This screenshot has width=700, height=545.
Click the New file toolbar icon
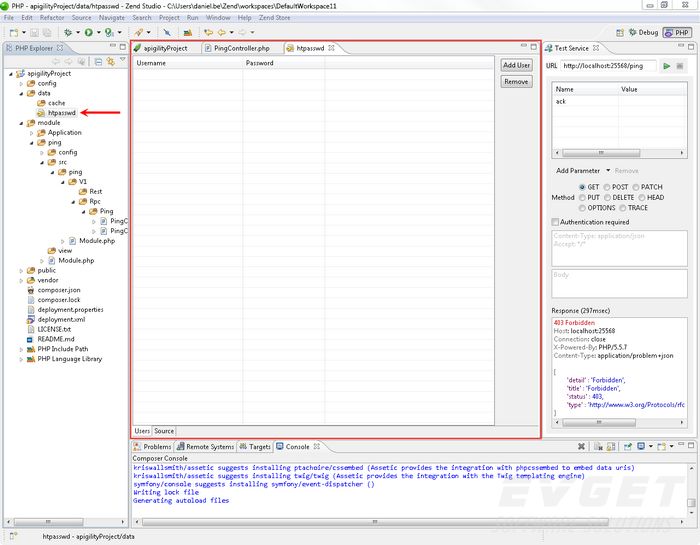click(x=14, y=33)
